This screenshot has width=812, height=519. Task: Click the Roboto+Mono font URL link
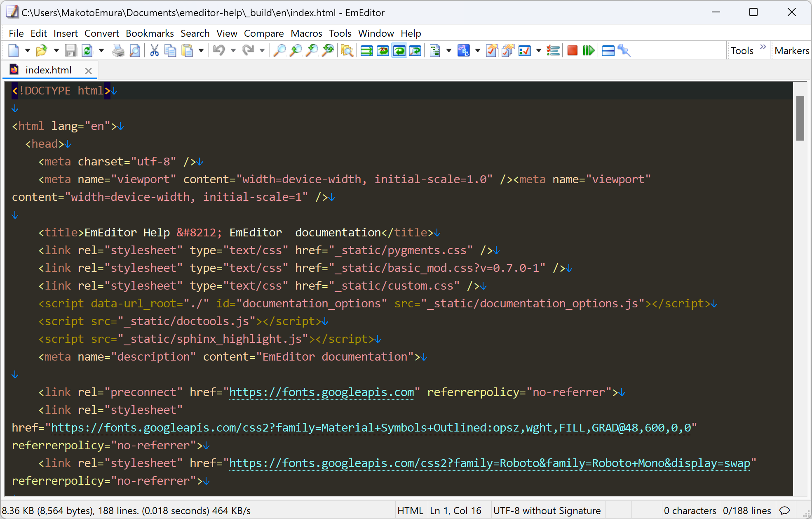[x=490, y=463]
